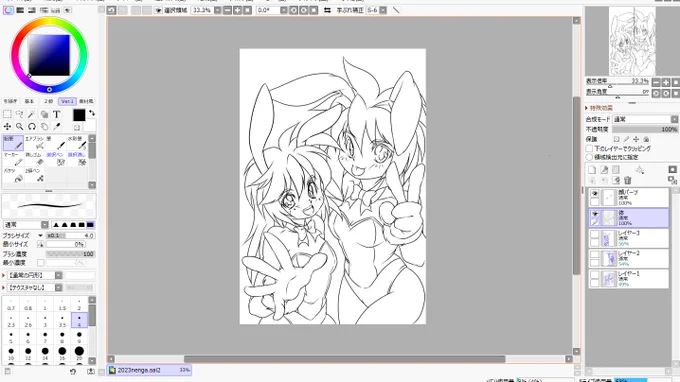Screen dimensions: 680x382
Task: Show the レイヤー3 layer
Action: 595,235
